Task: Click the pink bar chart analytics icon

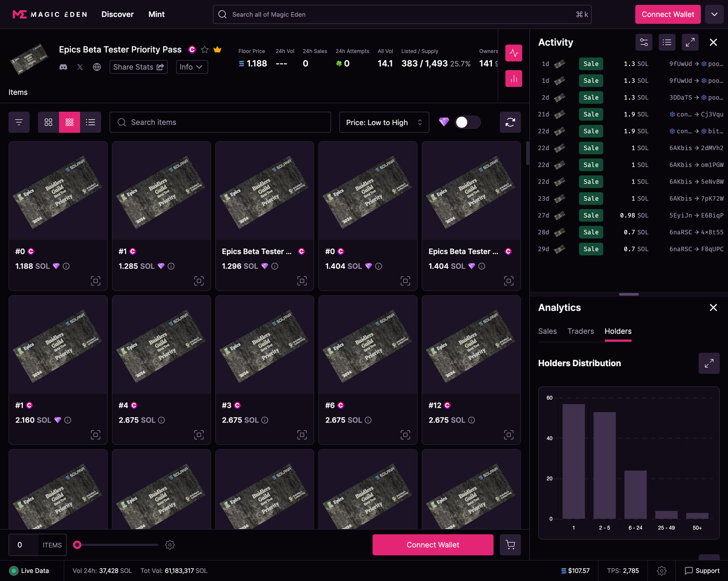Action: tap(514, 79)
